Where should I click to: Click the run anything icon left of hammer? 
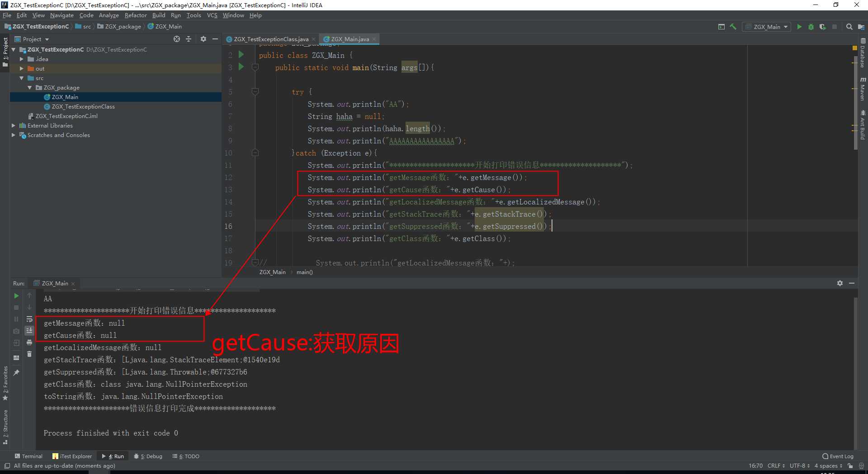(722, 27)
